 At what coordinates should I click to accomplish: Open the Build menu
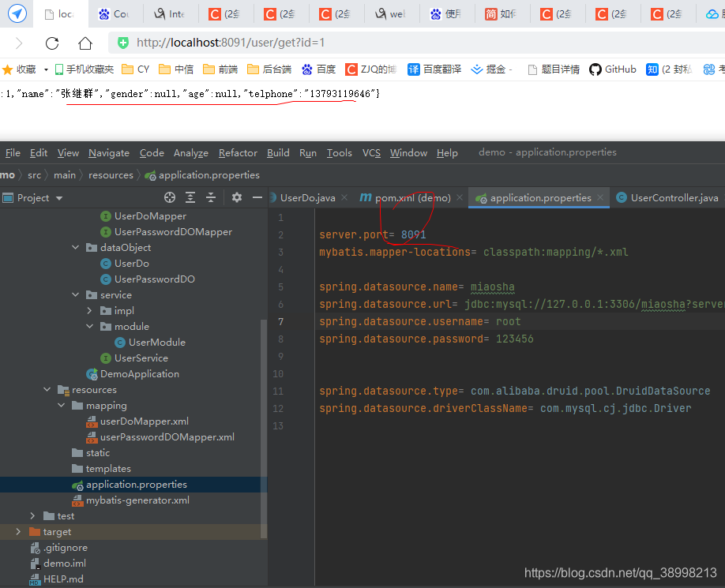coord(278,153)
